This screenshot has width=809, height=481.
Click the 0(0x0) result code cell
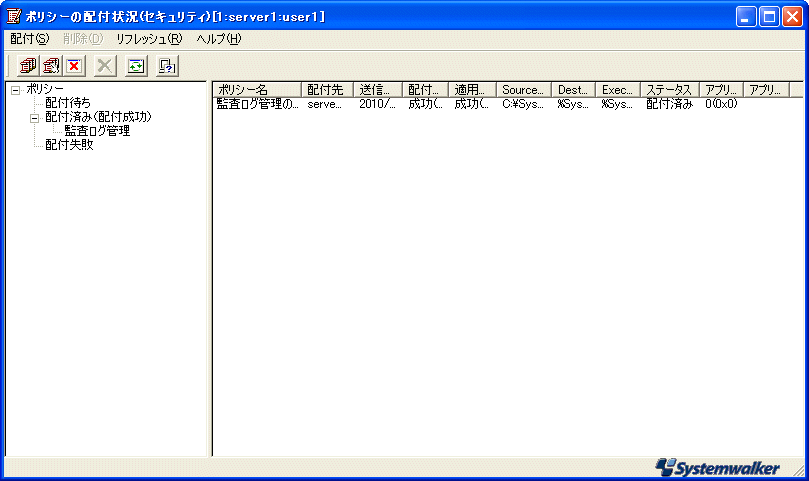tap(721, 104)
